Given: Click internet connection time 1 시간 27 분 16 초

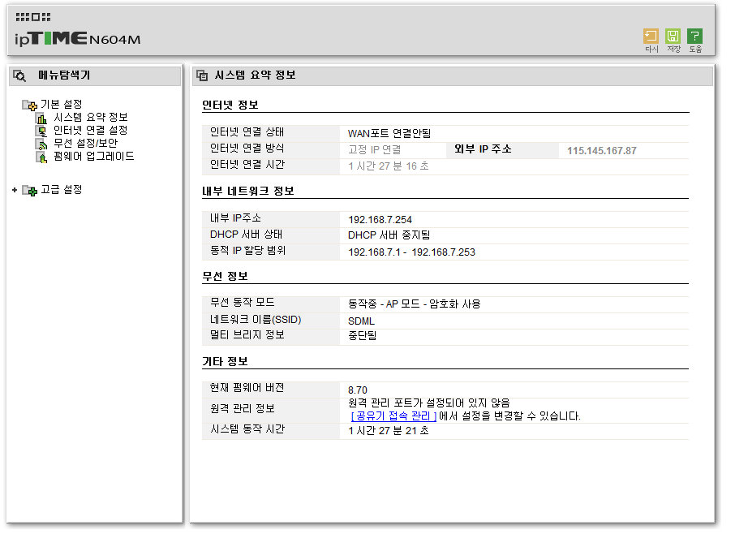Looking at the screenshot, I should 389,166.
